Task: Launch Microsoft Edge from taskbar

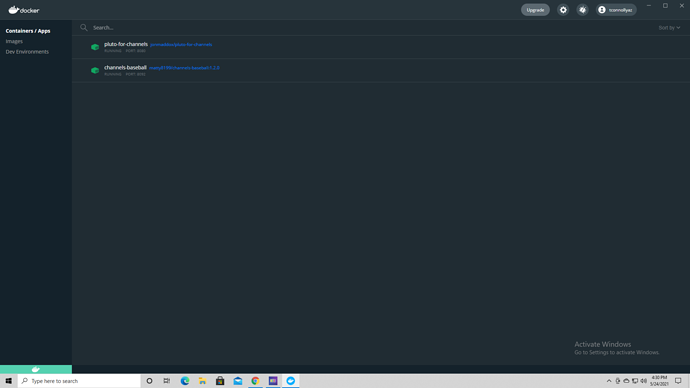Action: [185, 381]
